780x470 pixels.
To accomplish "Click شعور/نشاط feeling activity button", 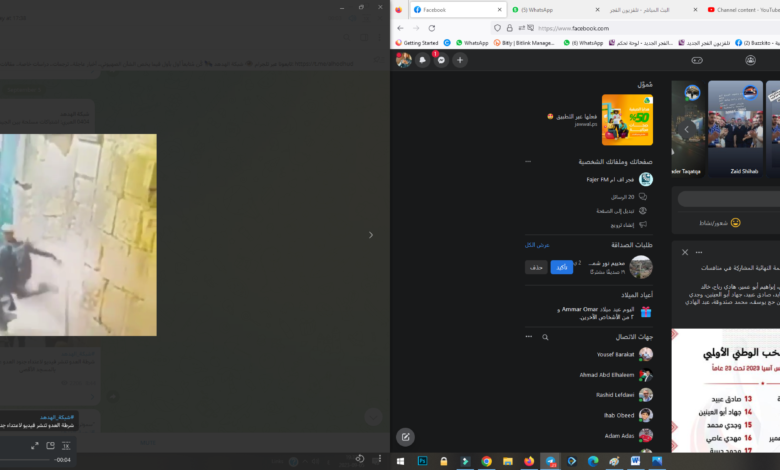I will pos(720,223).
